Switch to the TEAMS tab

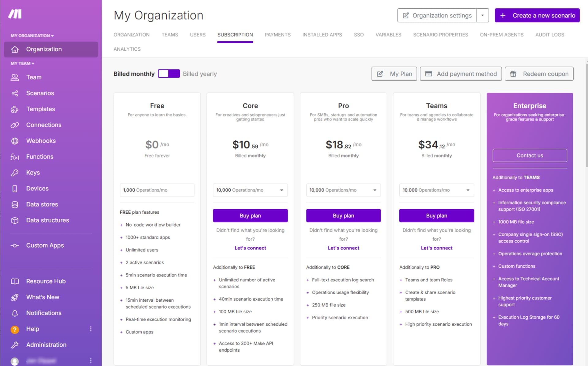click(170, 35)
